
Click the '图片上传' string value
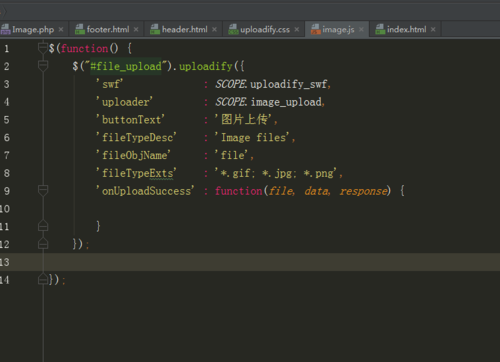point(243,119)
